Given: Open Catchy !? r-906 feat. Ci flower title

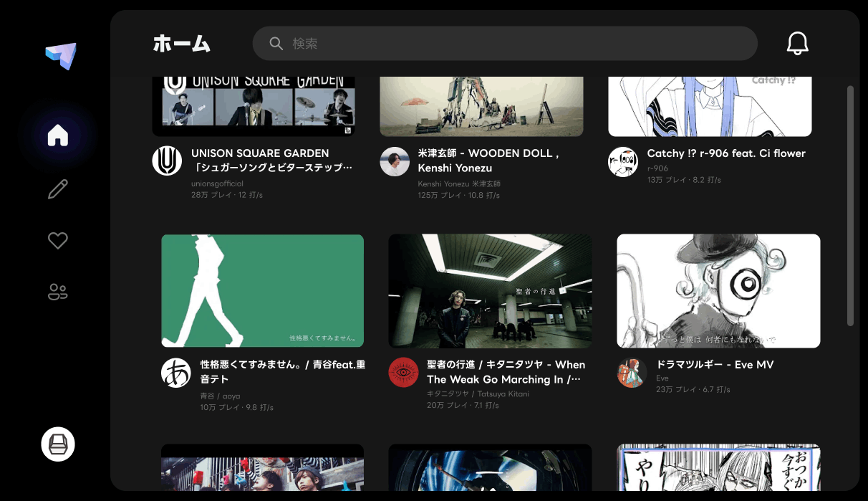Looking at the screenshot, I should coord(726,153).
